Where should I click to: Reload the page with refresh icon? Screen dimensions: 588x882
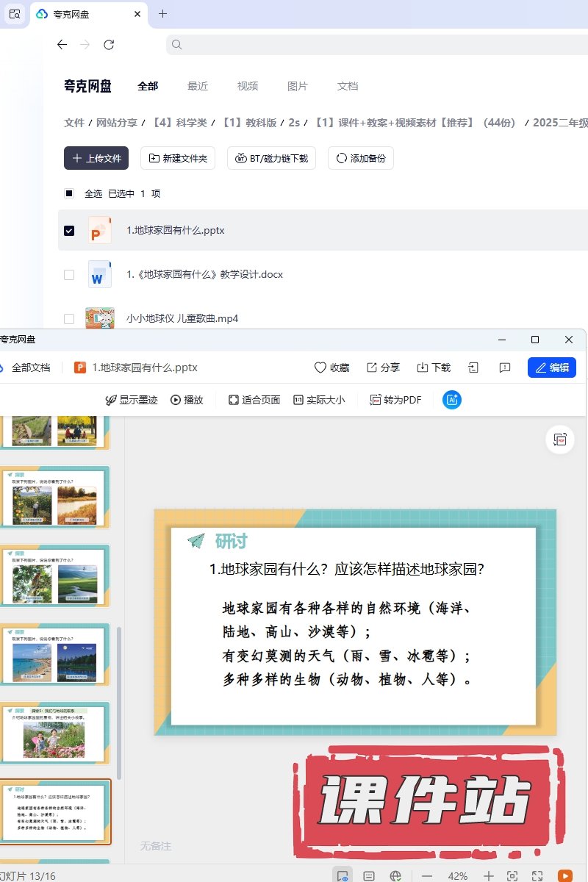click(109, 45)
